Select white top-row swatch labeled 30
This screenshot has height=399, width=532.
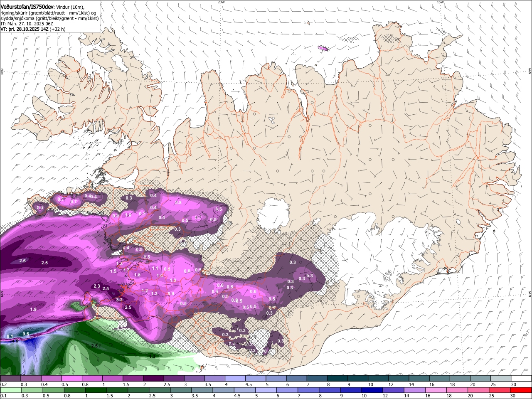(x=521, y=379)
